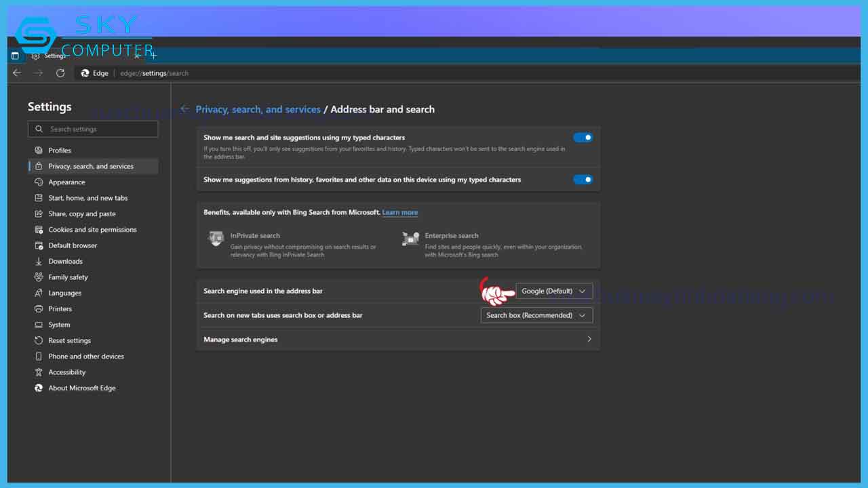
Task: Reload the page with the refresh icon
Action: tap(60, 73)
